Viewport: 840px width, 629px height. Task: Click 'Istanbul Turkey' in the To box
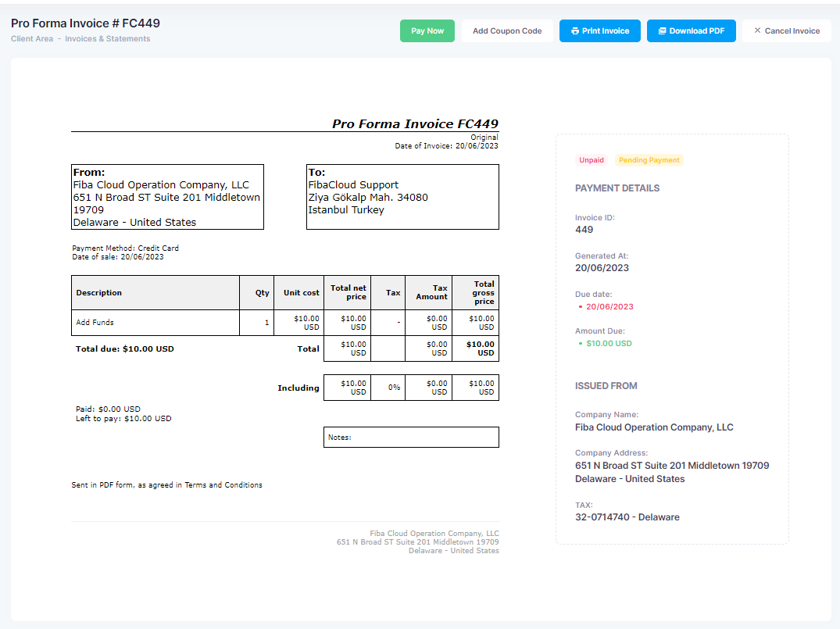tap(346, 209)
